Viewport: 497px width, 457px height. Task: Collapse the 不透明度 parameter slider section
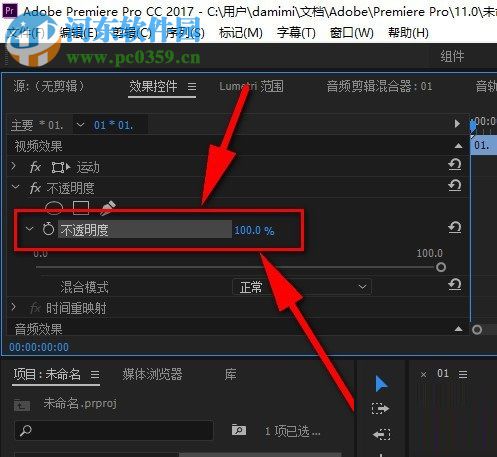click(30, 229)
